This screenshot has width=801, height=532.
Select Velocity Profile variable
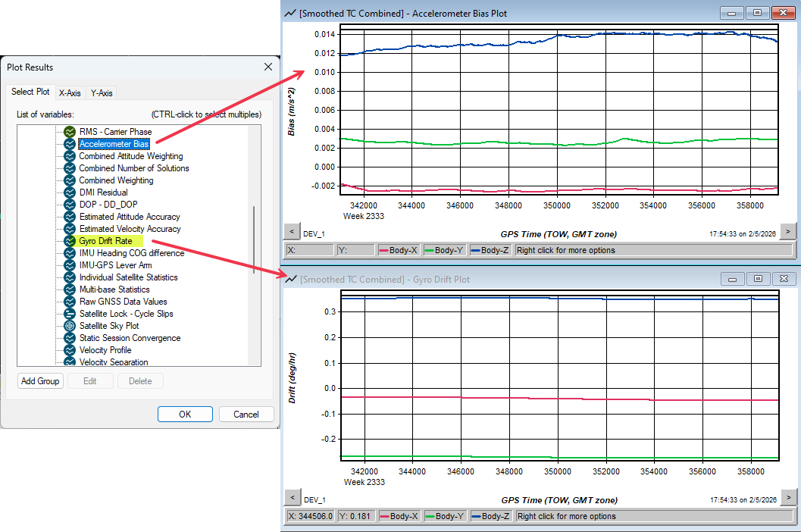(x=105, y=350)
